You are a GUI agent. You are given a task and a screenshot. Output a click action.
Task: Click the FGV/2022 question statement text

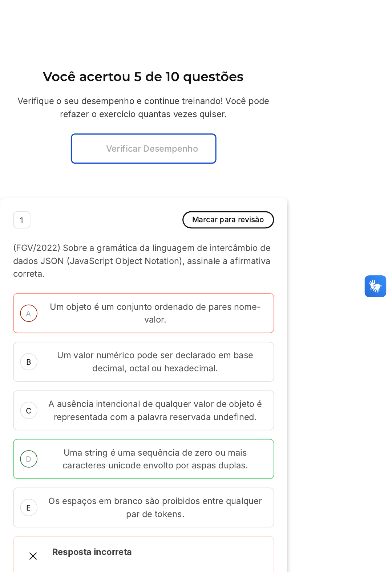[x=142, y=261]
